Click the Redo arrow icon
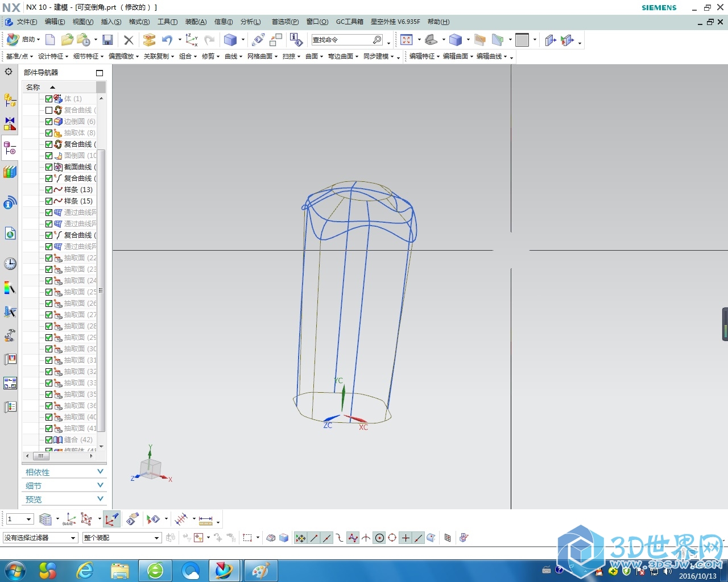 (209, 40)
